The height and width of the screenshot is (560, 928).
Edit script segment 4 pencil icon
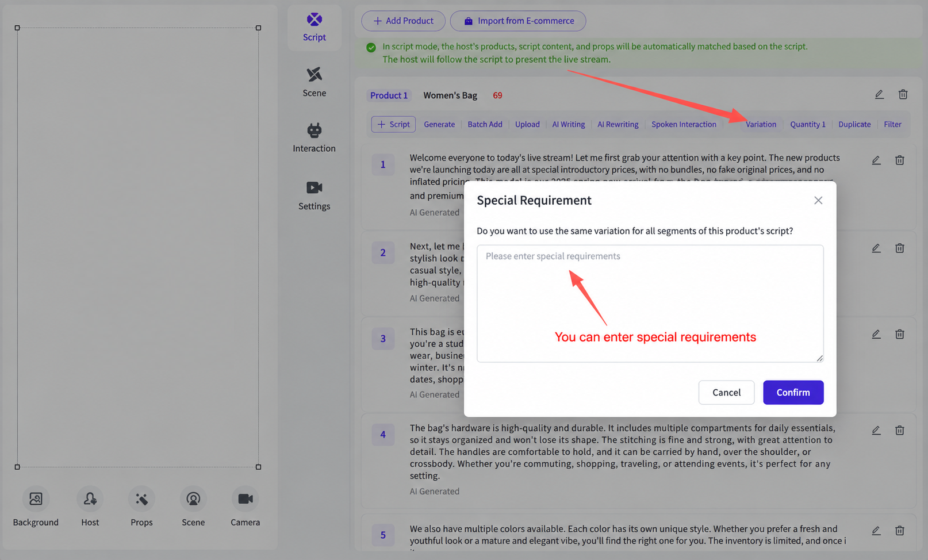click(876, 431)
